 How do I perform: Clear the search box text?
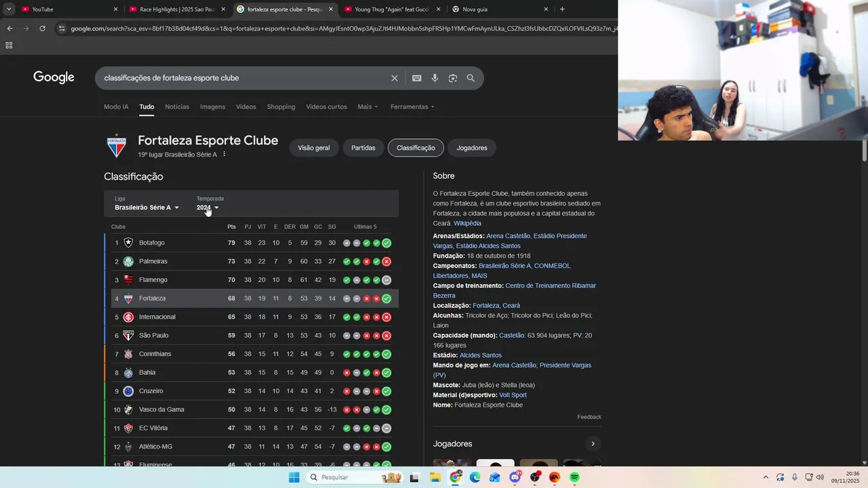tap(395, 78)
